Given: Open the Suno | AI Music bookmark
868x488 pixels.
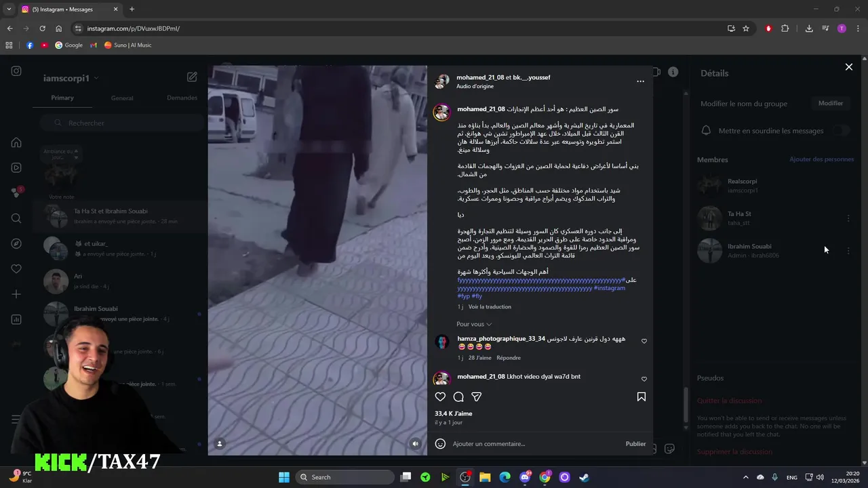Looking at the screenshot, I should (127, 45).
